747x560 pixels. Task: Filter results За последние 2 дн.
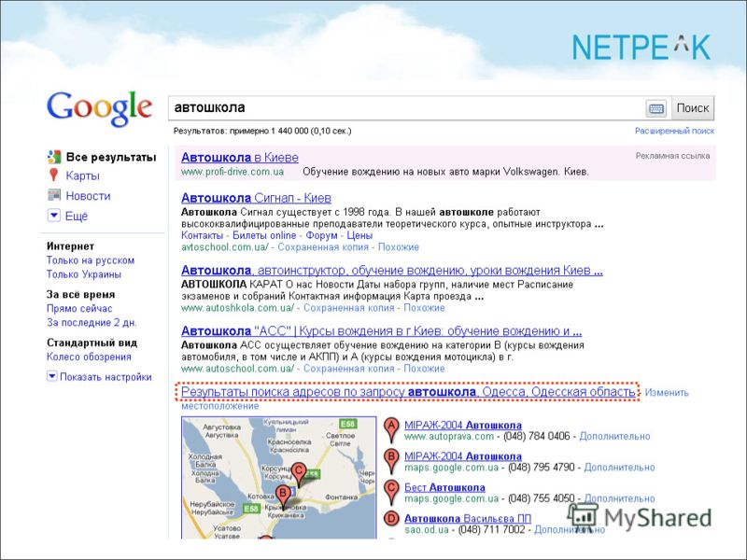pos(92,322)
